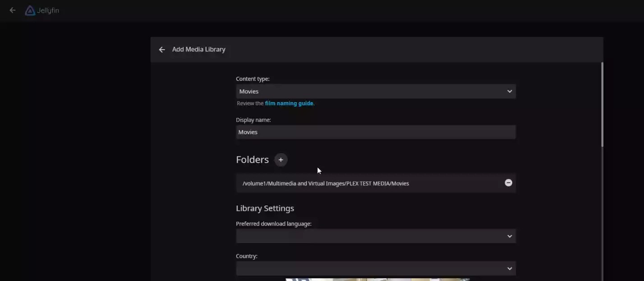Click the Display name input field

[x=376, y=132]
